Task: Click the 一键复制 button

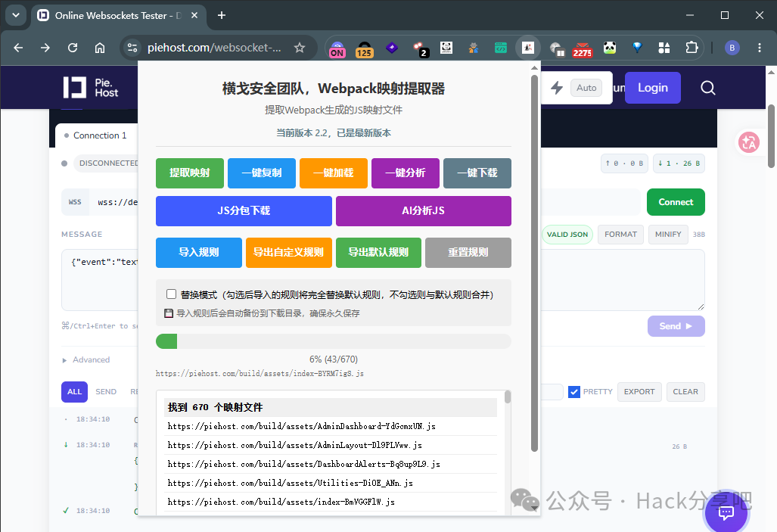Action: click(x=262, y=173)
